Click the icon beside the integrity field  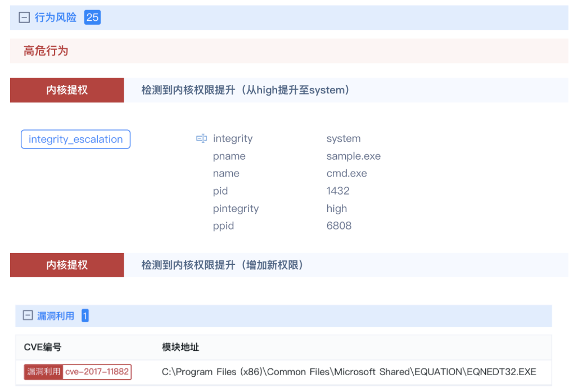(201, 138)
